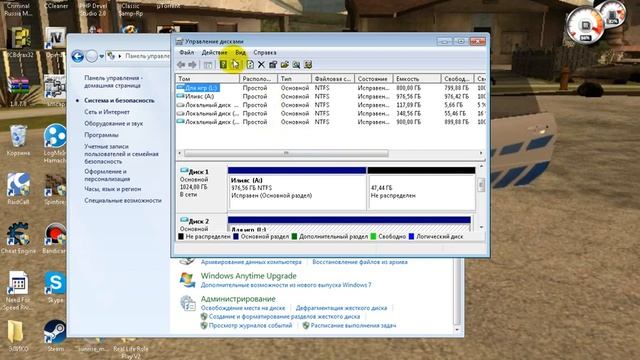Click the Свобод... column header
Image resolution: width=640 pixels, height=360 pixels.
point(458,78)
